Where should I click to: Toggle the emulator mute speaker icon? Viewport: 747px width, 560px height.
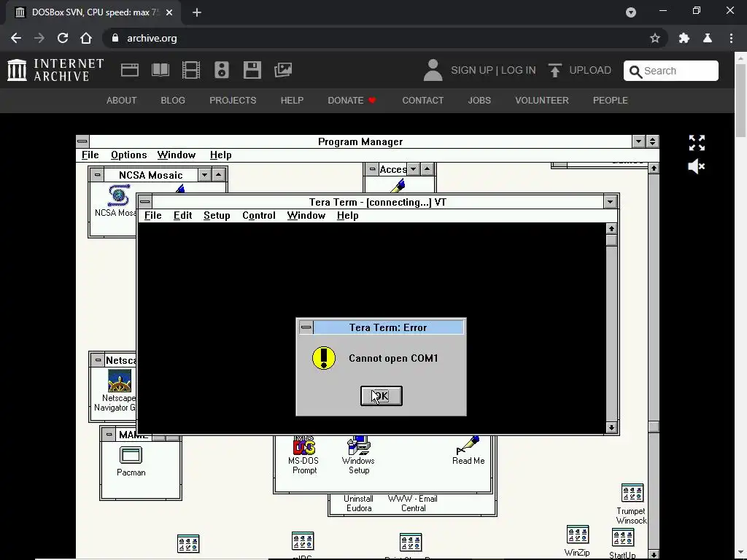pyautogui.click(x=697, y=167)
